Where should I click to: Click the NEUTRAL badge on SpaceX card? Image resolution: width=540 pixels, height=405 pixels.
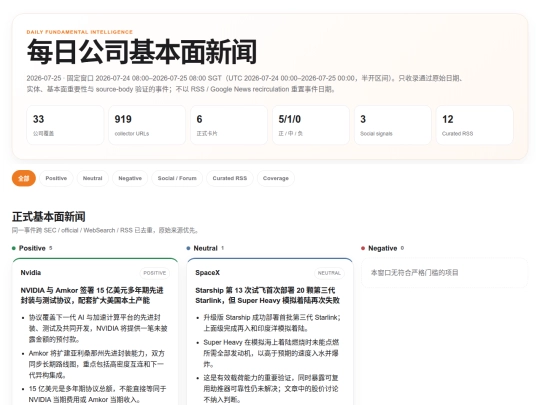click(x=329, y=273)
